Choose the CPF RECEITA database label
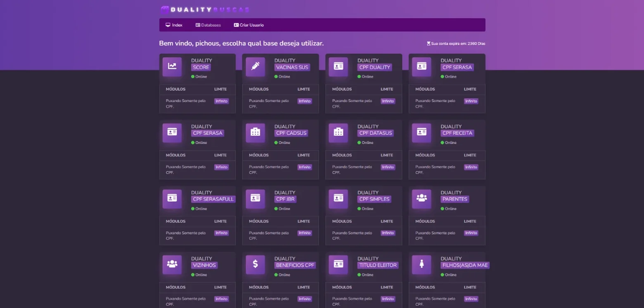 (x=457, y=133)
